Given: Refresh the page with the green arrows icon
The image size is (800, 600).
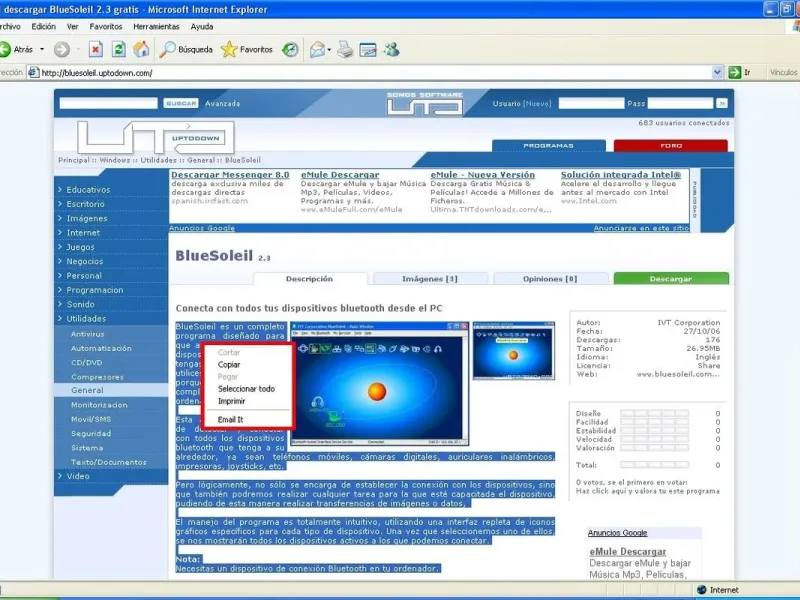Looking at the screenshot, I should click(118, 49).
